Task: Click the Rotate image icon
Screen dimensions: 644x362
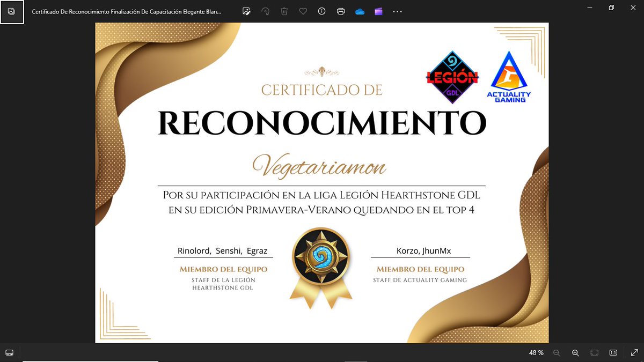Action: pos(265,11)
